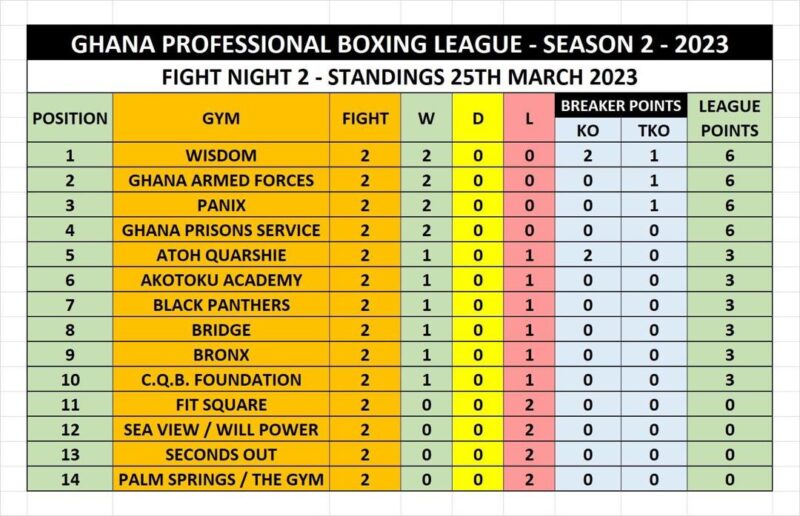The width and height of the screenshot is (800, 516).
Task: Click the KO sub-header cell
Action: 587,130
